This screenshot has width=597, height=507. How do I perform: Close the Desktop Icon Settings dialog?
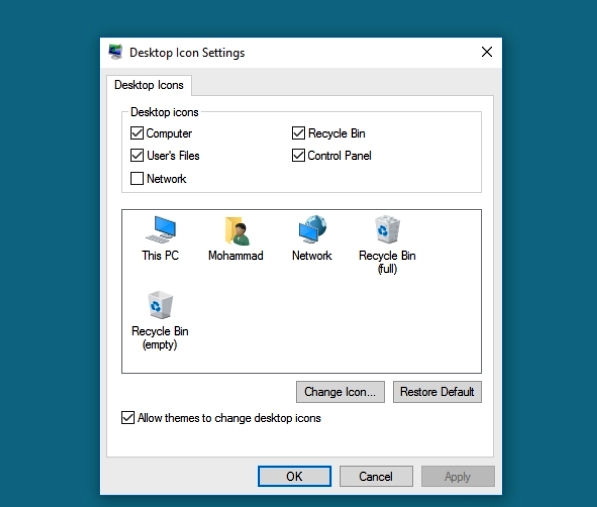coord(487,52)
